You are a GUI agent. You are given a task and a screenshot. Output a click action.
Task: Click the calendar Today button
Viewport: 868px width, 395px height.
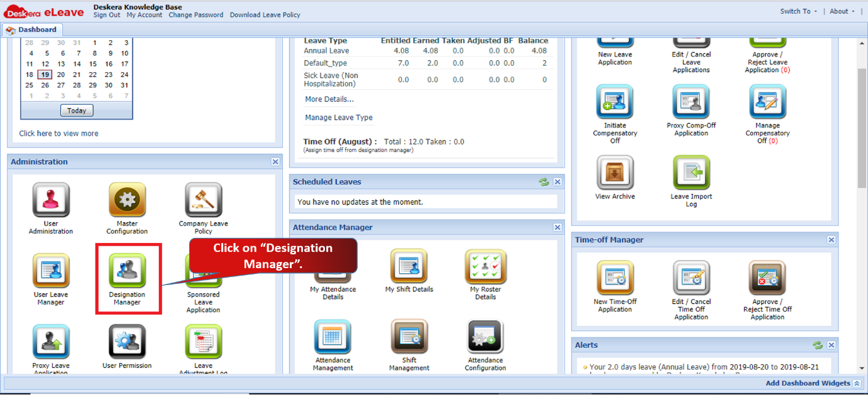point(77,111)
